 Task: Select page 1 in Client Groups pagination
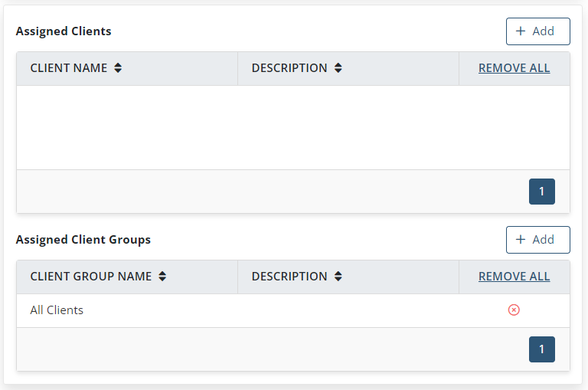click(542, 349)
